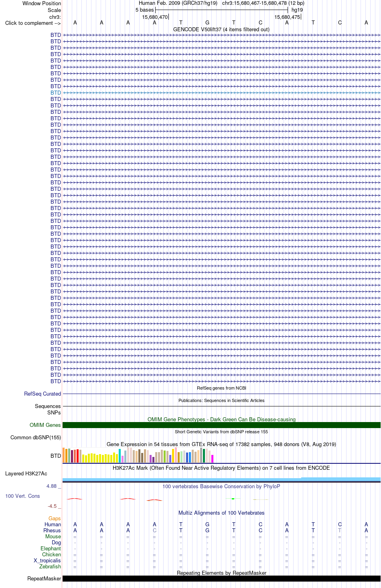Select the Rhesus species row label
This screenshot has width=381, height=588.
click(52, 531)
